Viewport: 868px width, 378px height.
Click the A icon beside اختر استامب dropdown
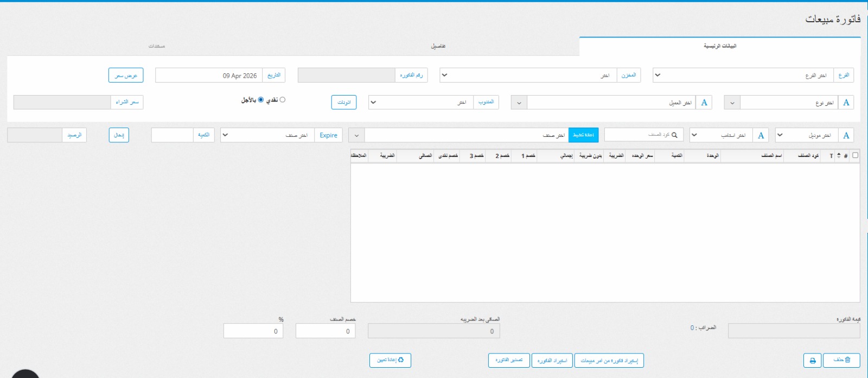click(x=761, y=135)
